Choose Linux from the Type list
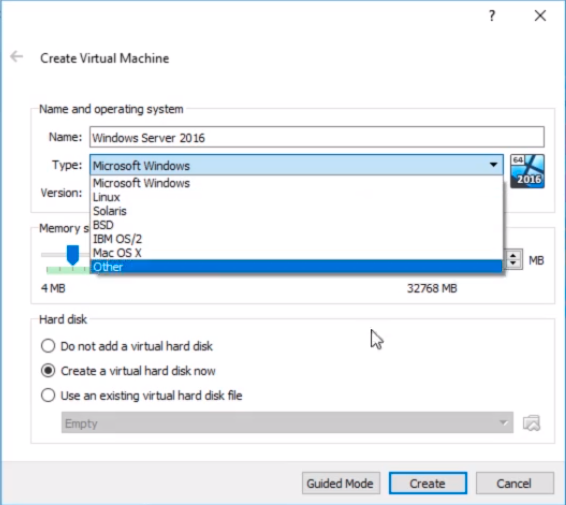The image size is (566, 505). (296, 197)
